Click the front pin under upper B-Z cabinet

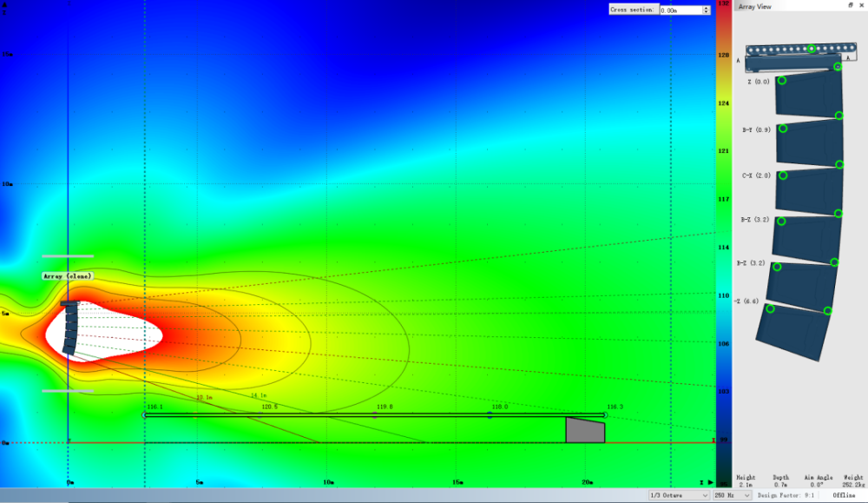click(834, 262)
